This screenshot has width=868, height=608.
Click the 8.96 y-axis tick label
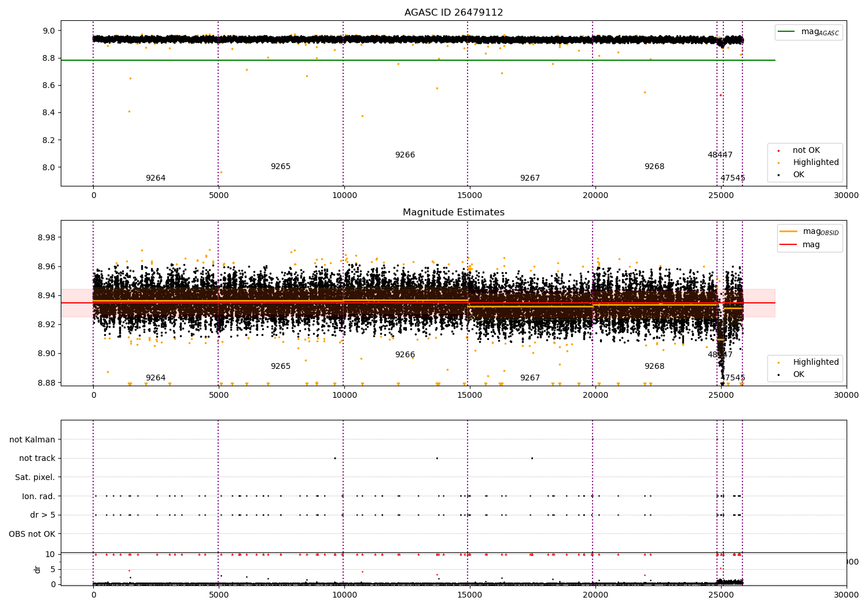click(46, 266)
